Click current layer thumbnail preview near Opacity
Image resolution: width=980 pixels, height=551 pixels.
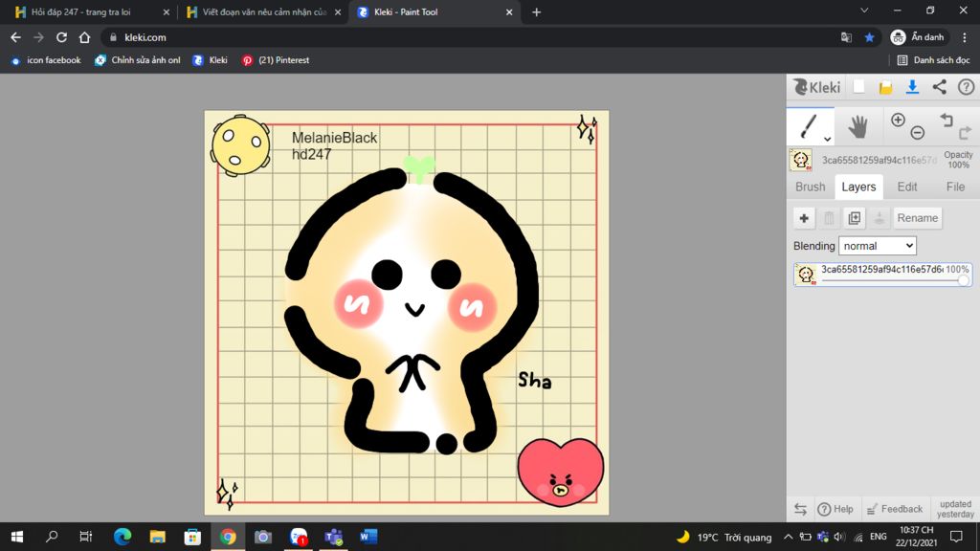[801, 160]
